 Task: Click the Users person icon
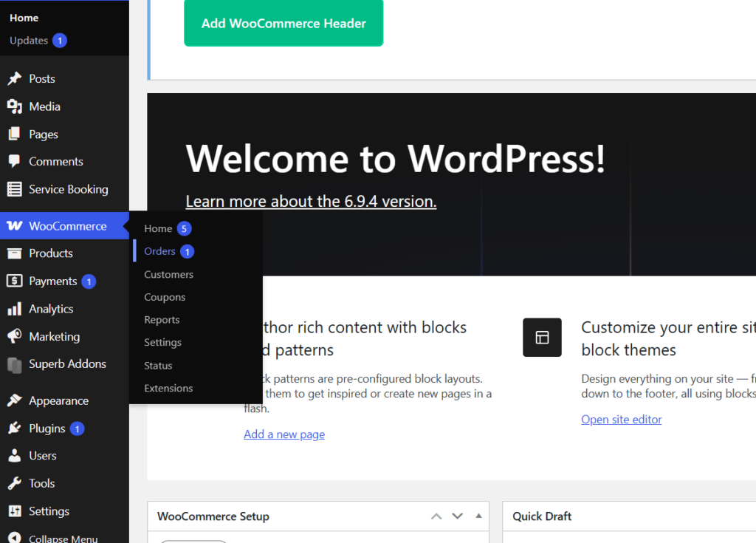15,456
